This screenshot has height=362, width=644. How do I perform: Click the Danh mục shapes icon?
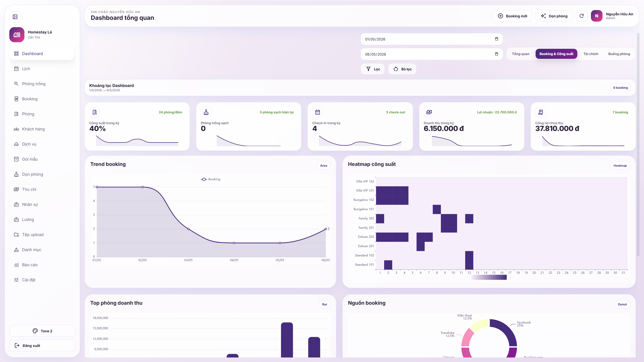16,250
